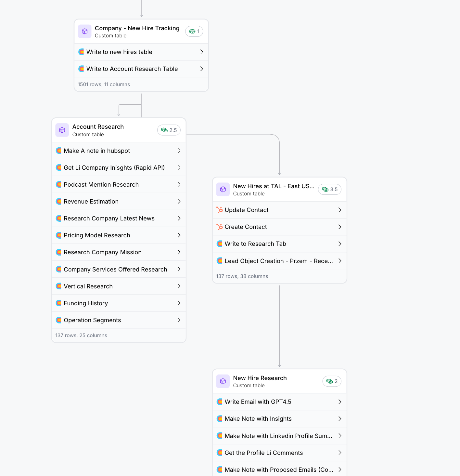The height and width of the screenshot is (476, 460).
Task: Click the cube icon of Account Research table
Action: [x=62, y=130]
